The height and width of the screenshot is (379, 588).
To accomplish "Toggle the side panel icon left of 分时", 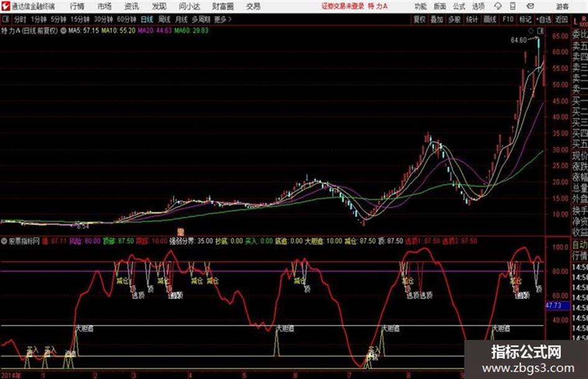I will pos(5,19).
